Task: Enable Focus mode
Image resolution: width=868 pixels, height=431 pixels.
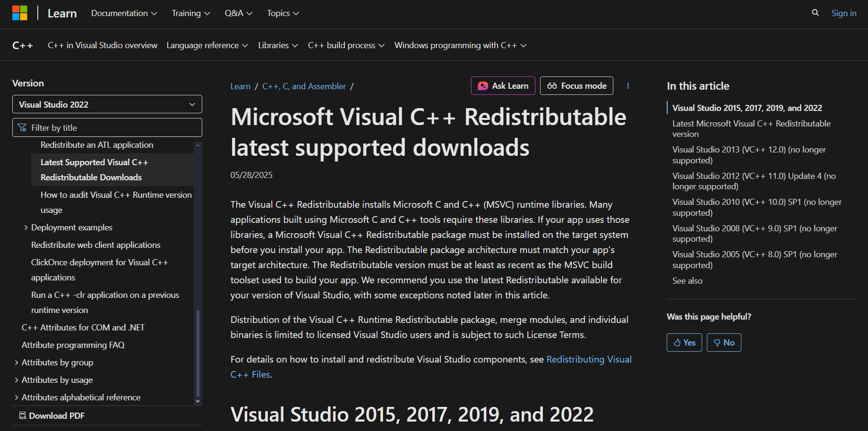Action: click(576, 86)
